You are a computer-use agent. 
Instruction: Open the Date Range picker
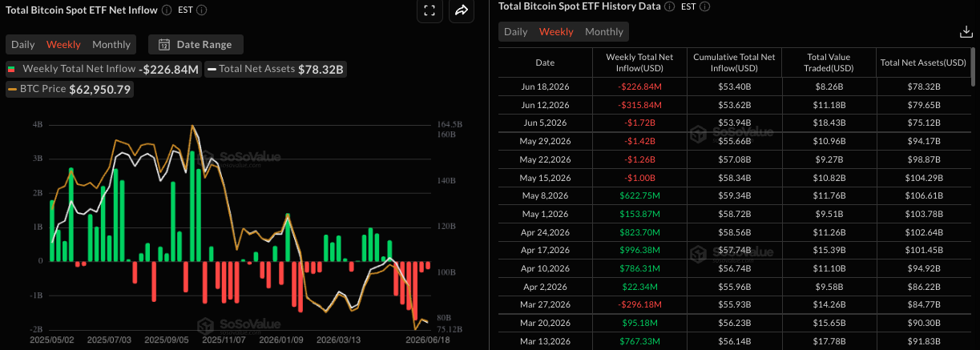pos(196,45)
